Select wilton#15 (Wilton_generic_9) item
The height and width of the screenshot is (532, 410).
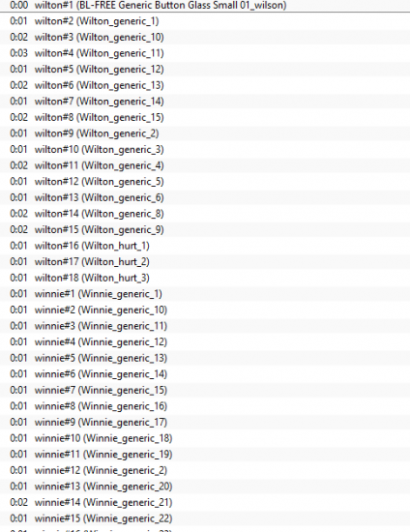tap(205, 229)
